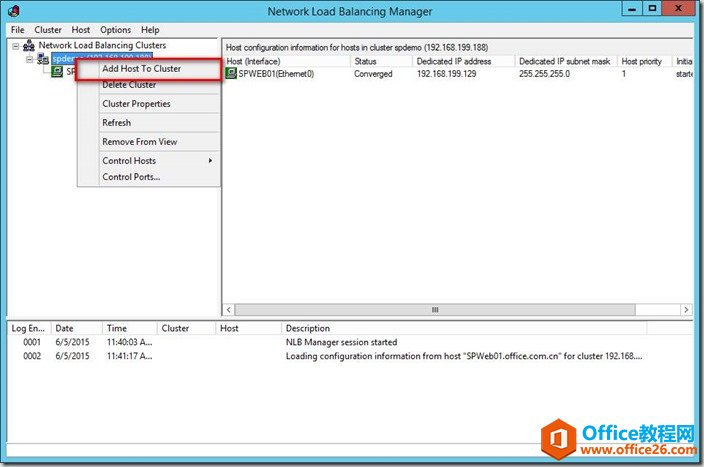Sort by Dedicated IP subnet mask column
This screenshot has height=467, width=704.
[x=566, y=61]
